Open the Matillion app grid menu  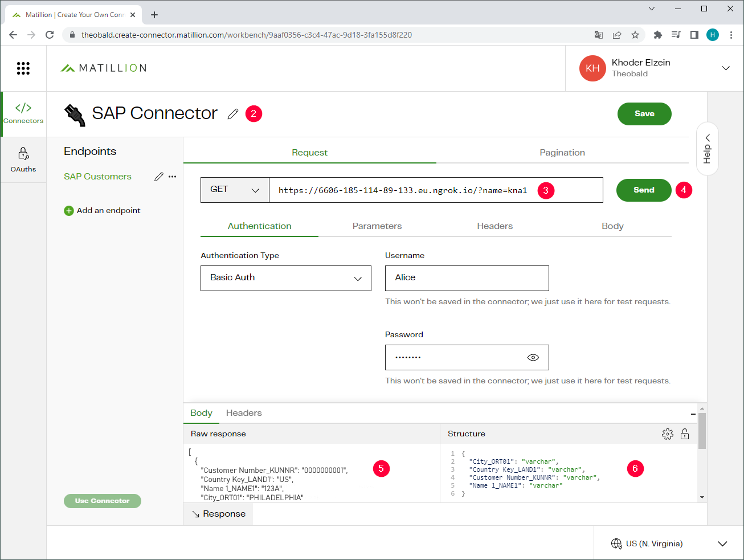[x=23, y=68]
